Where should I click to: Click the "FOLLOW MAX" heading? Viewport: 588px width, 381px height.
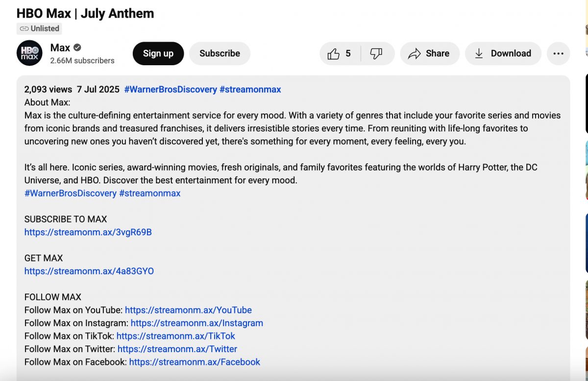click(x=53, y=297)
